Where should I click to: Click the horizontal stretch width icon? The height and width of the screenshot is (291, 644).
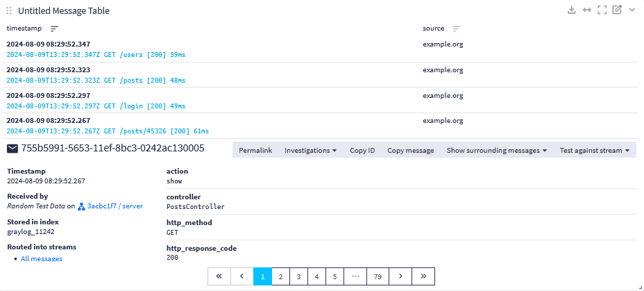pos(587,10)
